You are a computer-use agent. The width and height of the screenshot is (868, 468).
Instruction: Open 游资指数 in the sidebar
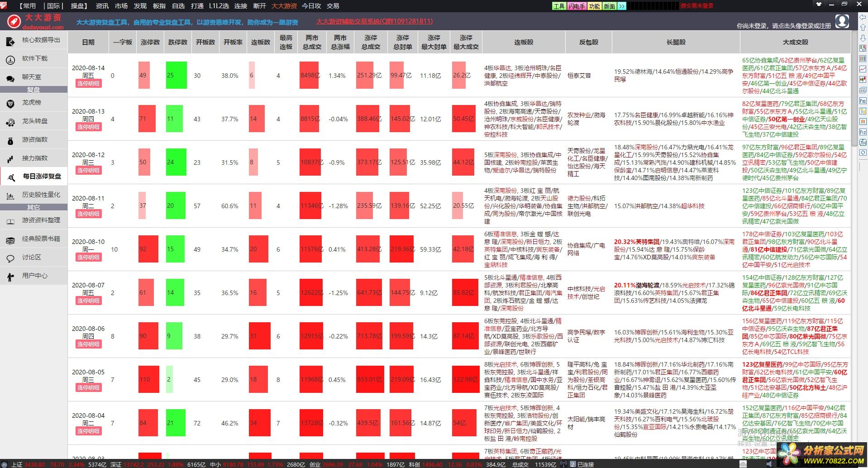(x=34, y=140)
